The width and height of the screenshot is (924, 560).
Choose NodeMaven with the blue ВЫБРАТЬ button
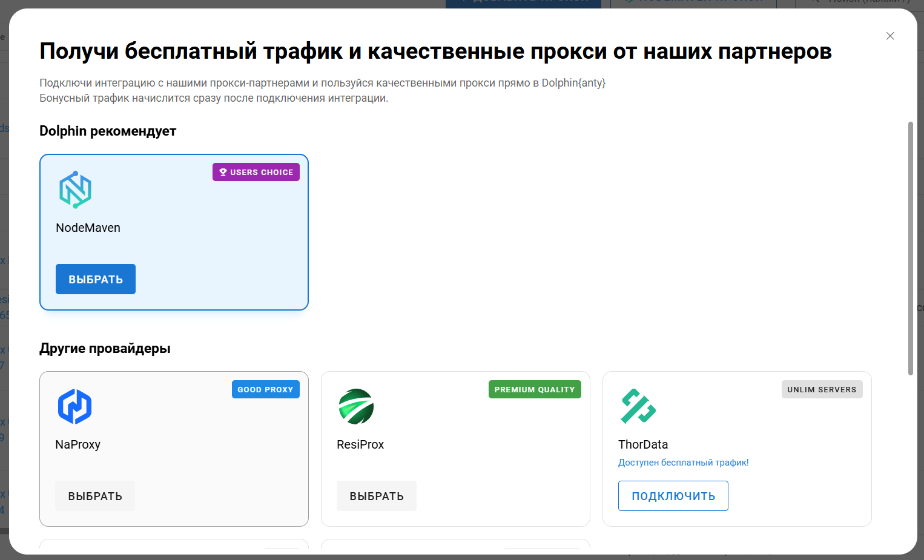(96, 279)
